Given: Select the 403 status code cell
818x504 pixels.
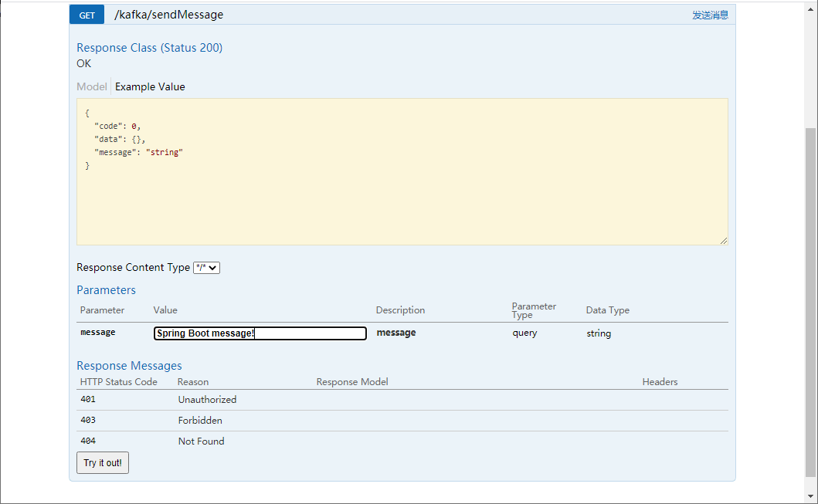Looking at the screenshot, I should click(87, 420).
